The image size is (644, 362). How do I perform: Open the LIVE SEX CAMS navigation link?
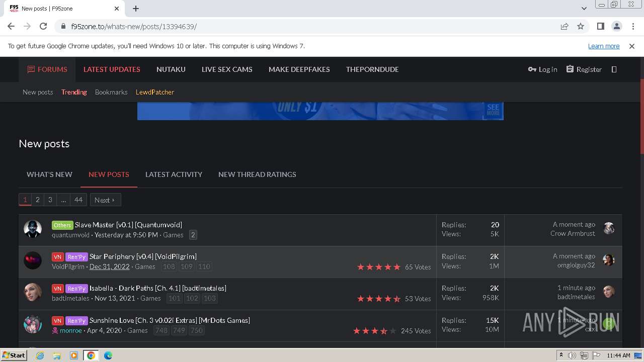[227, 69]
